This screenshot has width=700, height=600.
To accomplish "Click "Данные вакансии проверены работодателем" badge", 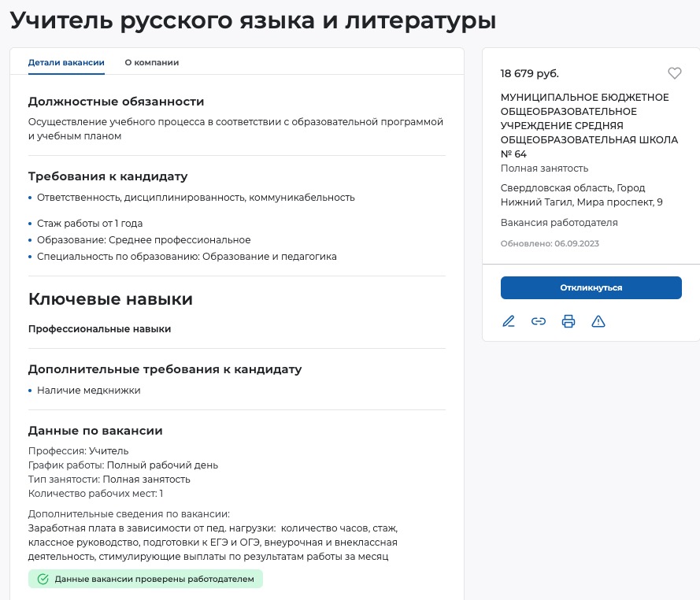I will 146,580.
